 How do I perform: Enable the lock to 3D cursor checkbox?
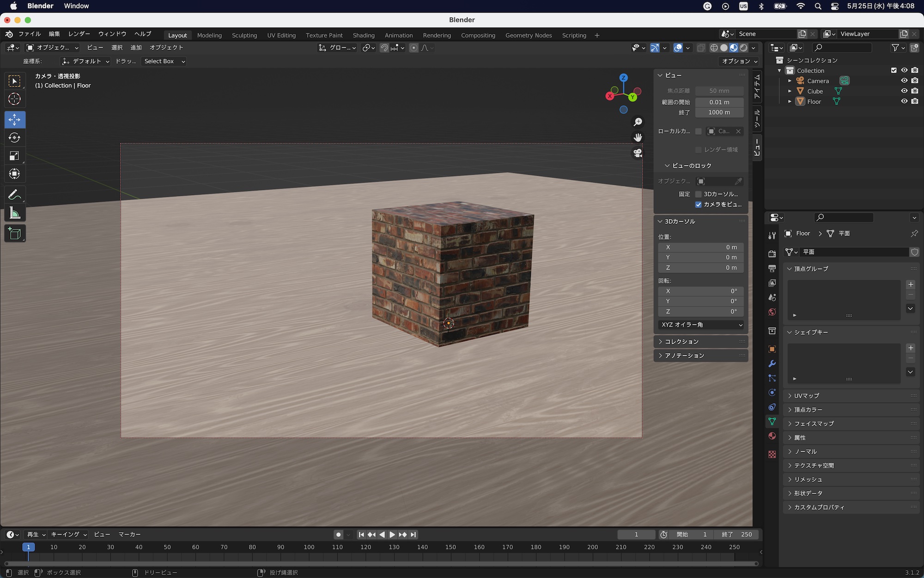699,194
